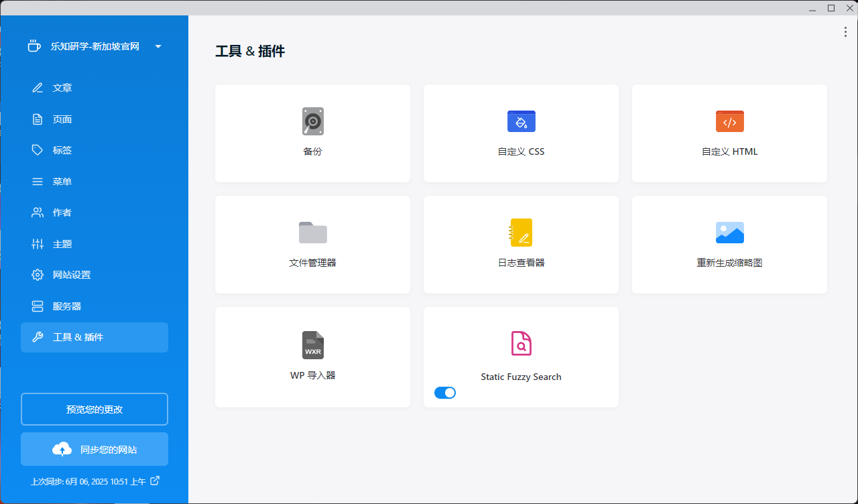The height and width of the screenshot is (504, 858).
Task: Navigate to 网站设置 in the sidebar
Action: pyautogui.click(x=71, y=275)
